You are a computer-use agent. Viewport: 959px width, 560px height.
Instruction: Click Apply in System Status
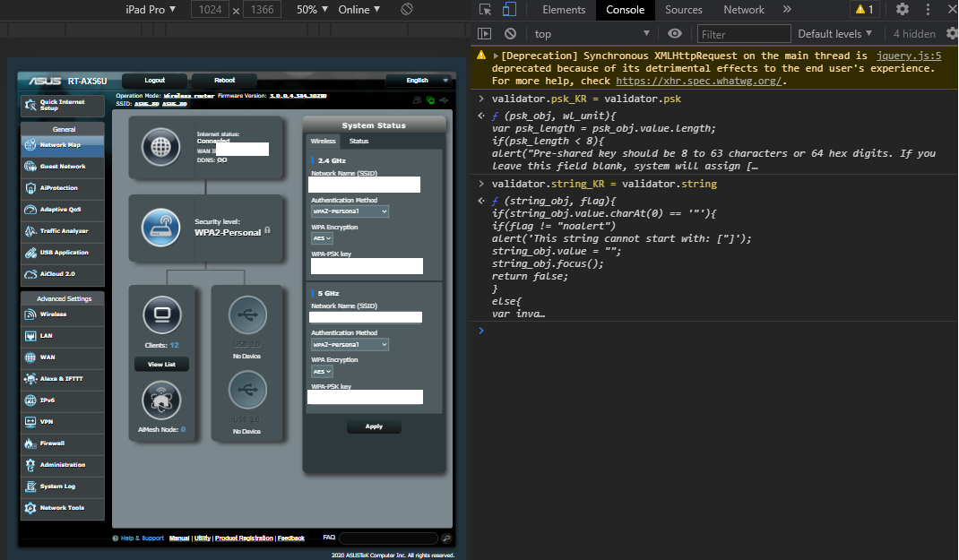374,426
